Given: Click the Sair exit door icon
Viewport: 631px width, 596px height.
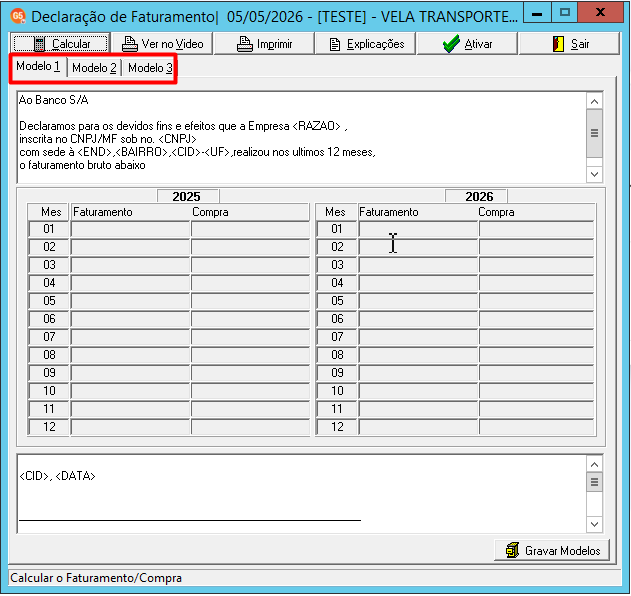Looking at the screenshot, I should pyautogui.click(x=558, y=44).
